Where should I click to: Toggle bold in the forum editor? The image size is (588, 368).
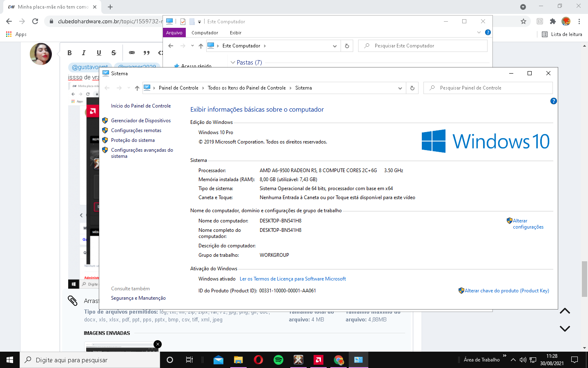69,53
